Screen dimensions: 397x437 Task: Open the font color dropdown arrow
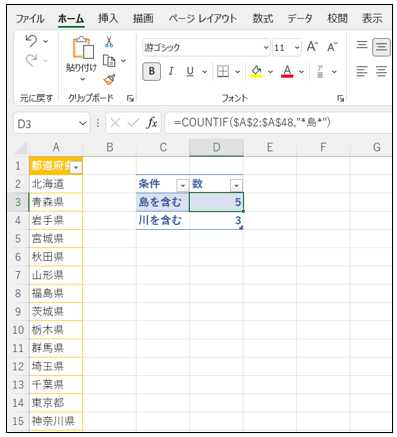[301, 72]
